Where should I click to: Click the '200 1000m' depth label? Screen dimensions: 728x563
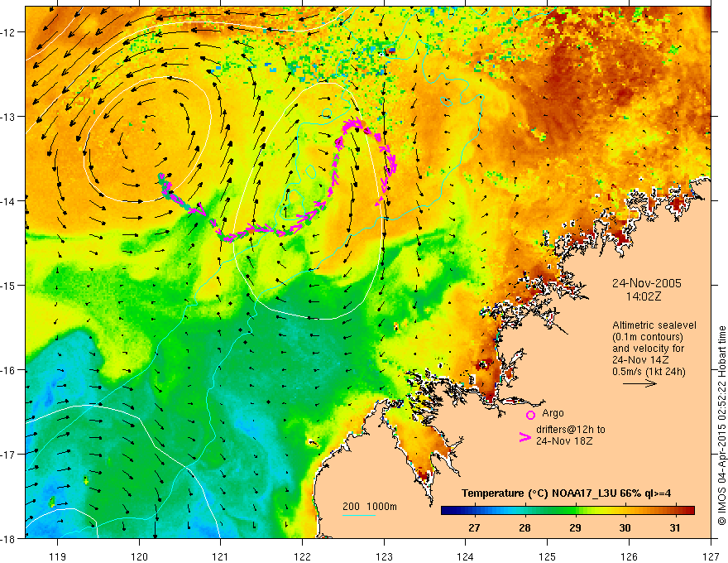[x=370, y=507]
